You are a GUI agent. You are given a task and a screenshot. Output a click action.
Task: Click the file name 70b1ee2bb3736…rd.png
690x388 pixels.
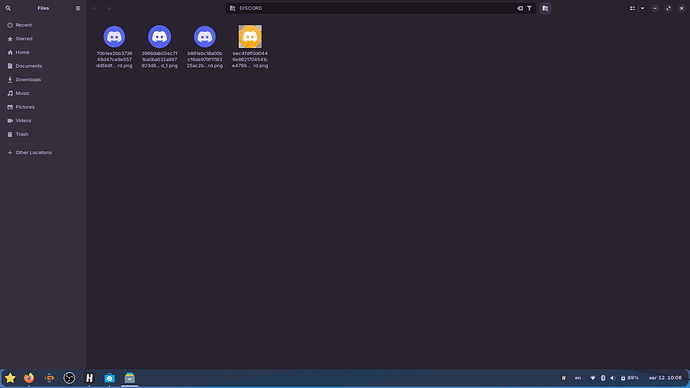114,60
